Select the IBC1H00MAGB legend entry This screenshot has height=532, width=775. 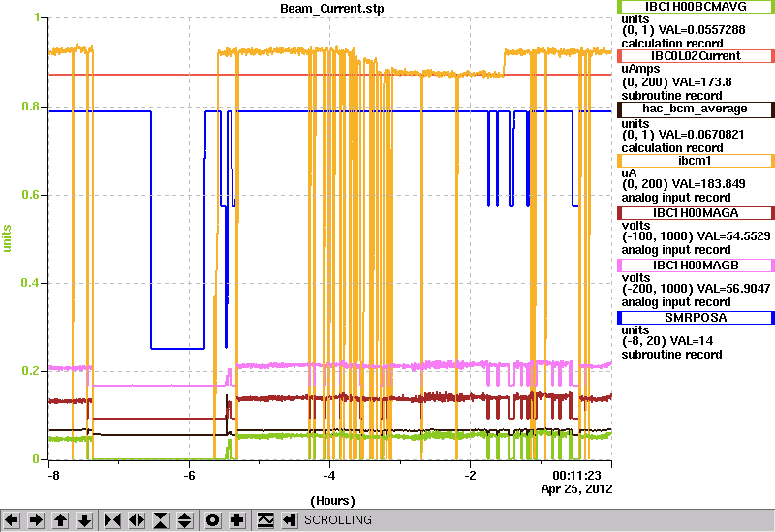coord(695,266)
